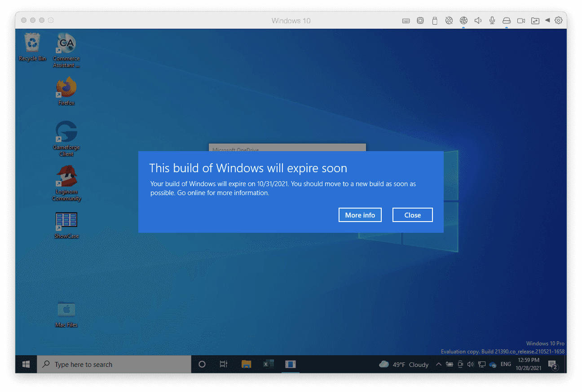582x392 pixels.
Task: Show hidden system tray icons
Action: pos(439,364)
